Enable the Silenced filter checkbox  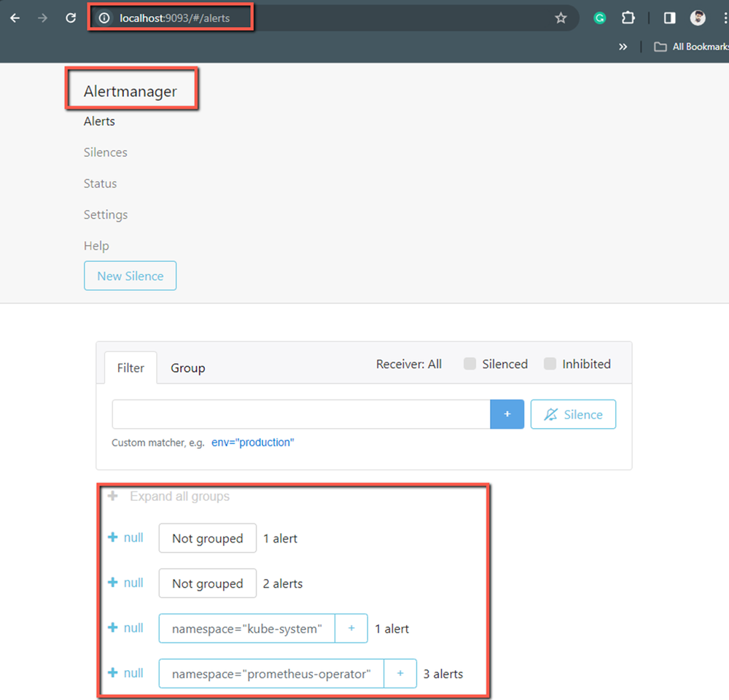[x=470, y=363]
